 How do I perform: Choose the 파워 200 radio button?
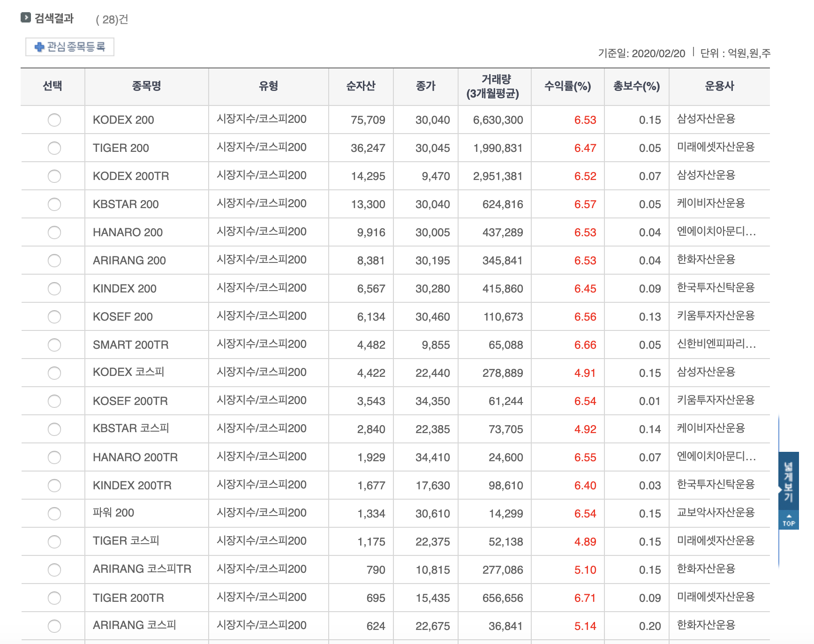point(54,514)
